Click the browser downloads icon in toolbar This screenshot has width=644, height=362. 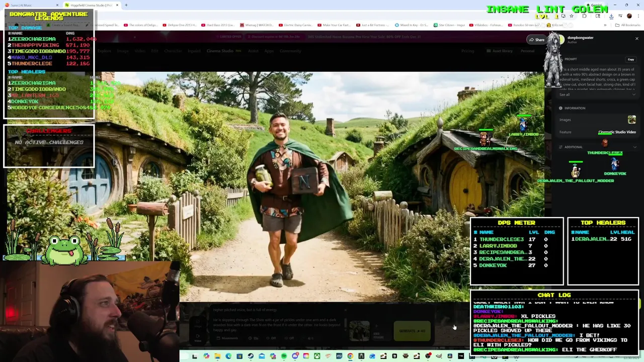click(611, 16)
